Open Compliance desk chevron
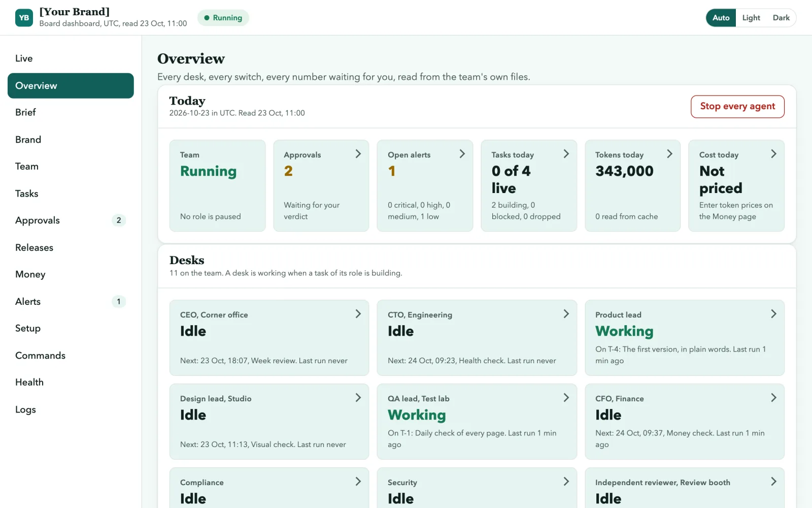This screenshot has width=812, height=508. (358, 482)
